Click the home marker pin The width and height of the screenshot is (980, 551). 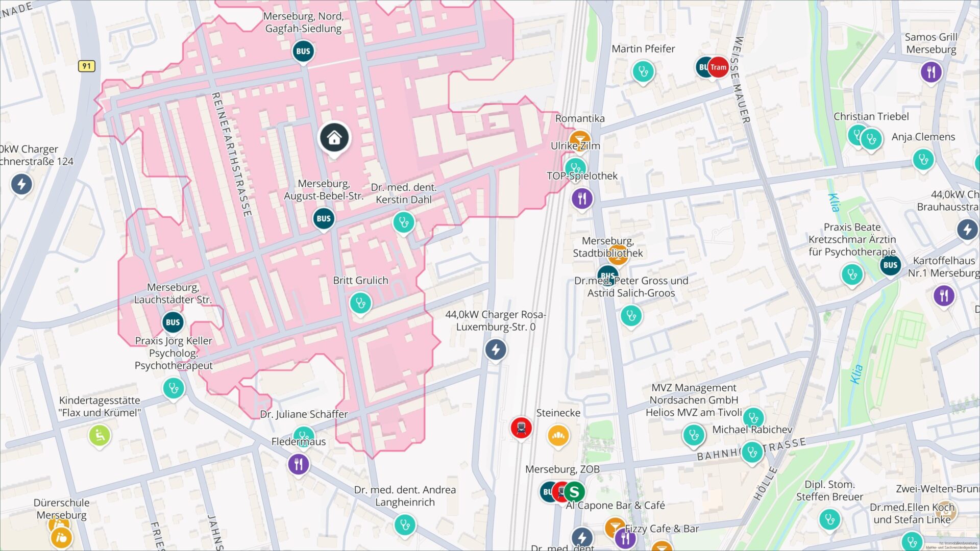coord(334,138)
